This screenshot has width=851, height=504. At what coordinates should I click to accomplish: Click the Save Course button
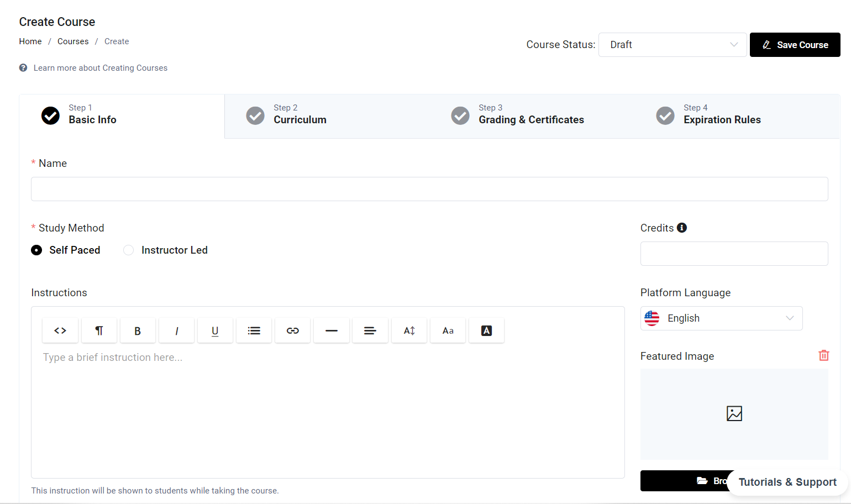coord(795,45)
